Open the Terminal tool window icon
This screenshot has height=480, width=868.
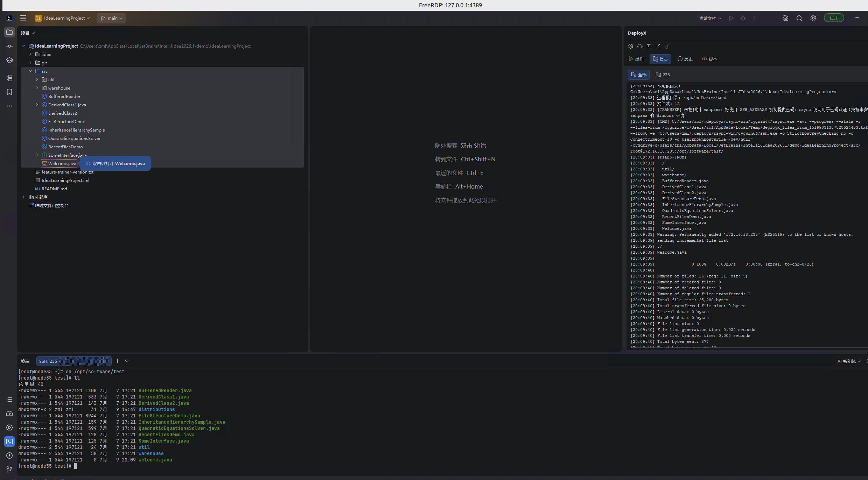pos(9,442)
